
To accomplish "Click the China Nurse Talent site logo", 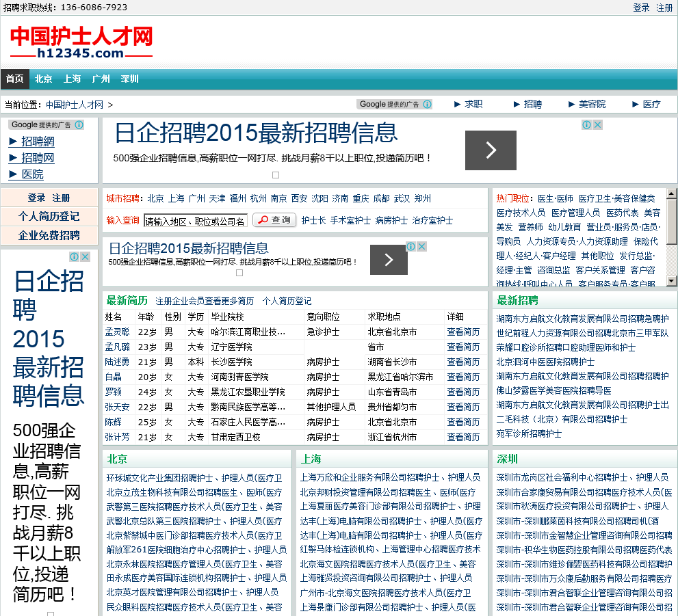I will pos(81,42).
